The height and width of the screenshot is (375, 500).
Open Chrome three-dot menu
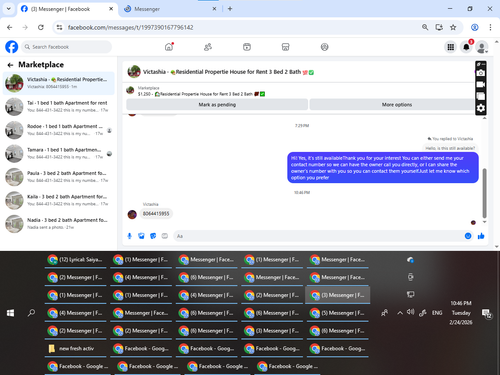point(490,27)
